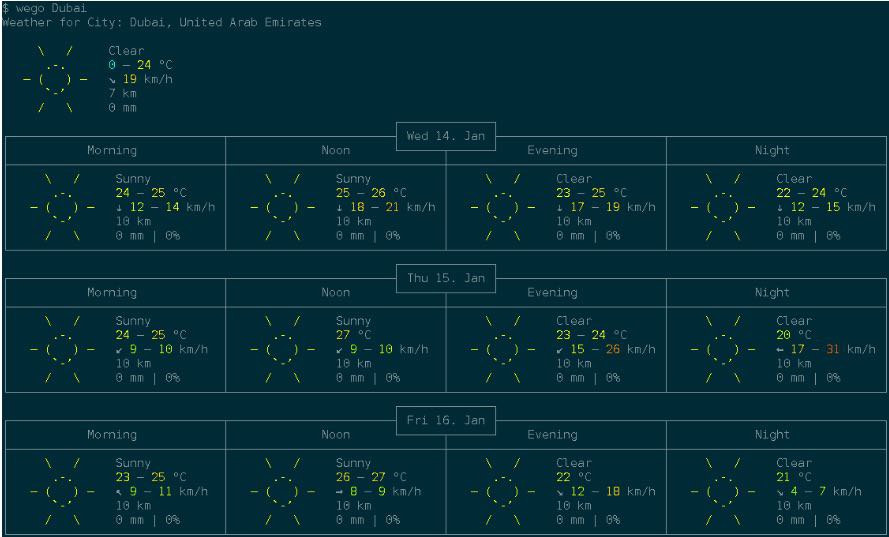Click the '$ wego Dubai' command line
The height and width of the screenshot is (537, 889).
[45, 9]
